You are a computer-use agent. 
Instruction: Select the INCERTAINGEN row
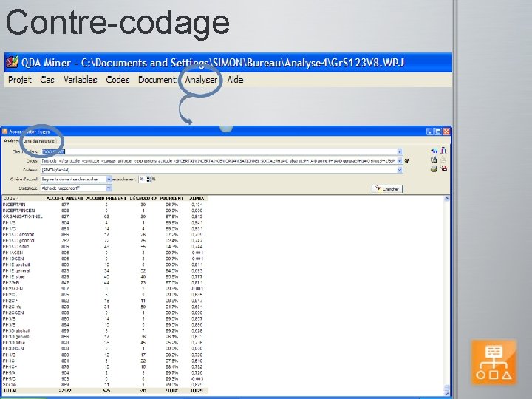coord(105,211)
